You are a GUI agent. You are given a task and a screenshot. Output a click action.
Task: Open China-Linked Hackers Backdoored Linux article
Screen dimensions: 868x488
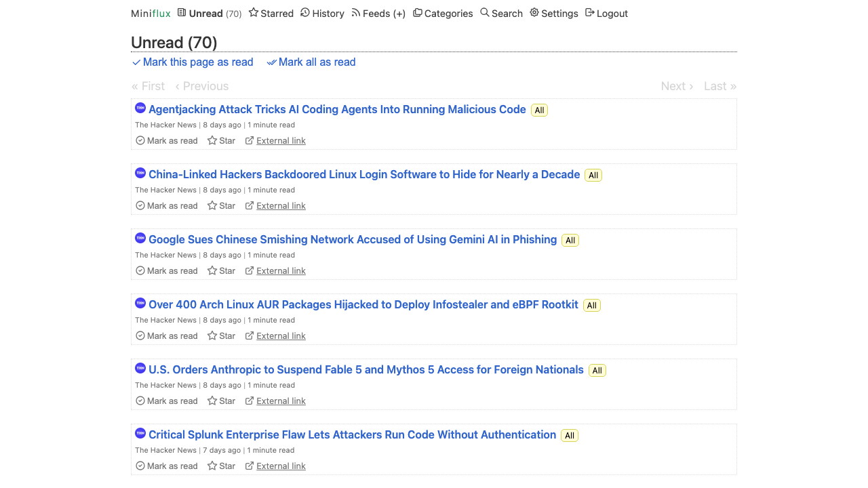pos(364,175)
